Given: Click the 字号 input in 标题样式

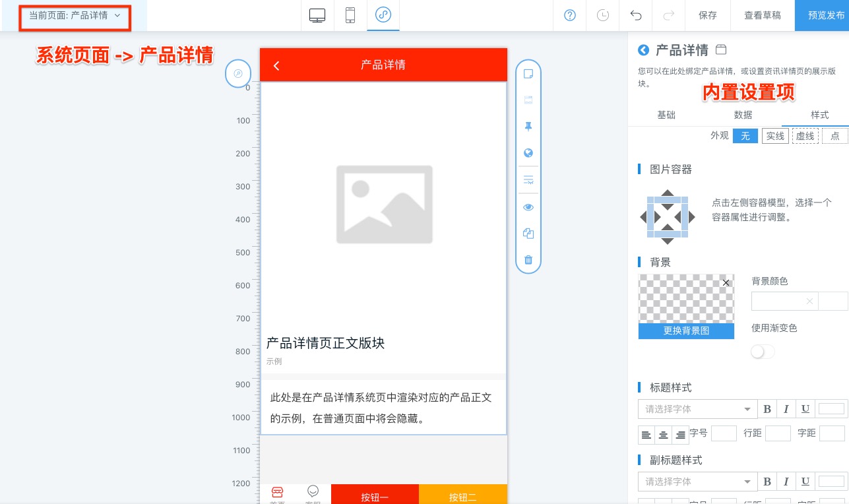Looking at the screenshot, I should click(x=724, y=433).
